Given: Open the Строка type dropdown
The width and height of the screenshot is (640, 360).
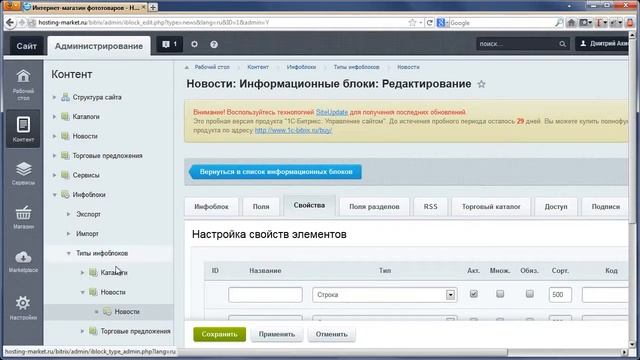Looking at the screenshot, I should click(384, 295).
